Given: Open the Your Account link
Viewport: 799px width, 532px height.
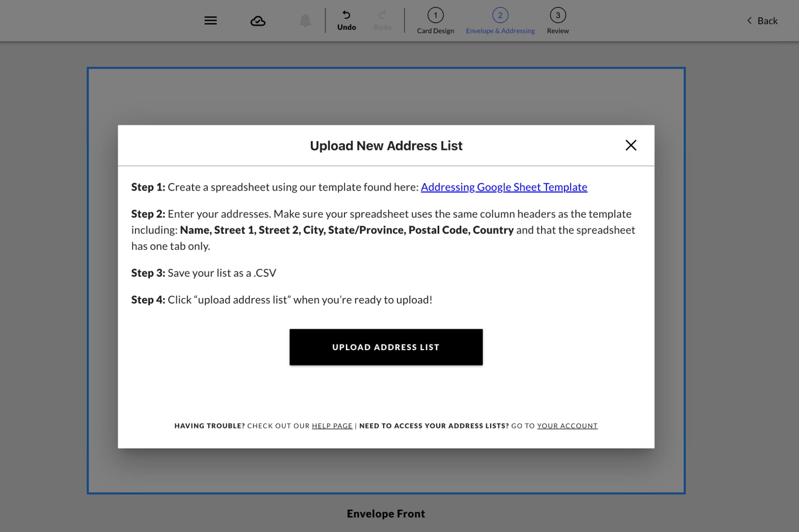Looking at the screenshot, I should [567, 426].
